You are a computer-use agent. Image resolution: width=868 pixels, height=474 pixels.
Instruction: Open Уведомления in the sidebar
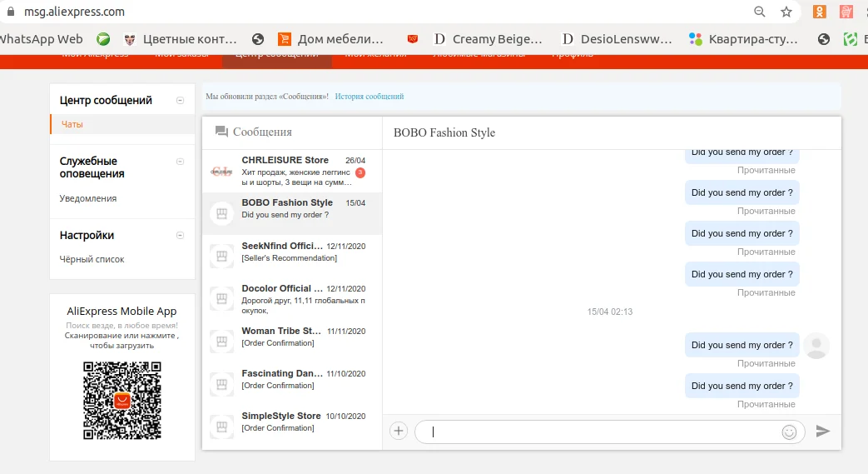pos(88,198)
